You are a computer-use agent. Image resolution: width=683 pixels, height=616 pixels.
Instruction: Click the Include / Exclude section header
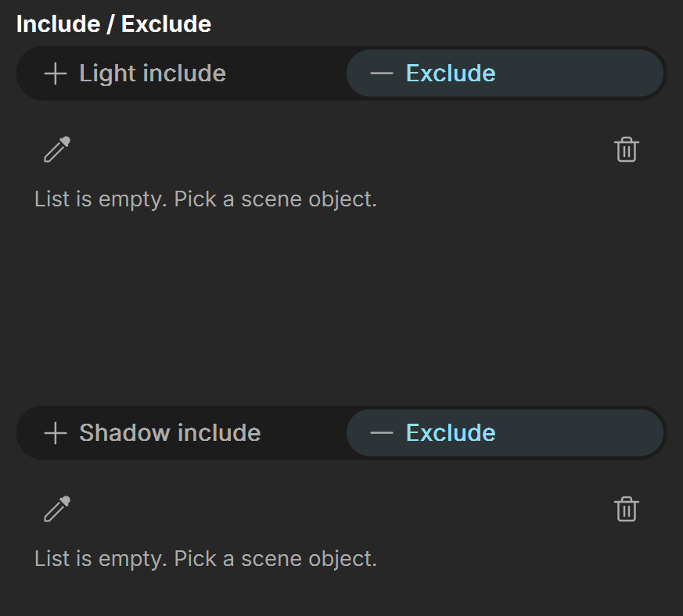(x=113, y=24)
